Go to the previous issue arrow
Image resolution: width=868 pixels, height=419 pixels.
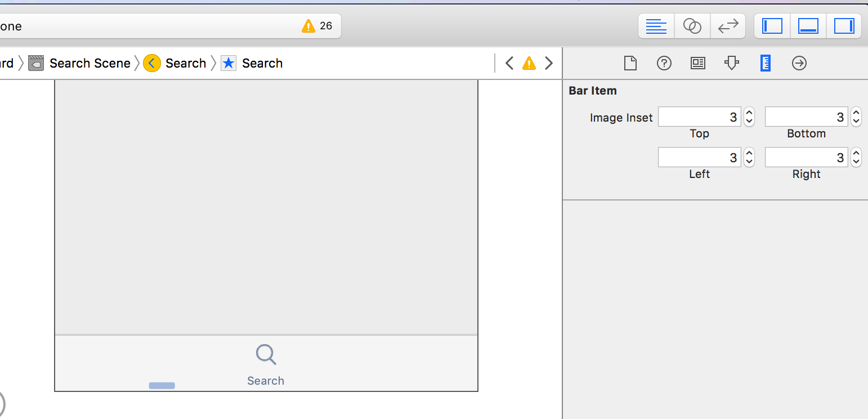tap(509, 63)
